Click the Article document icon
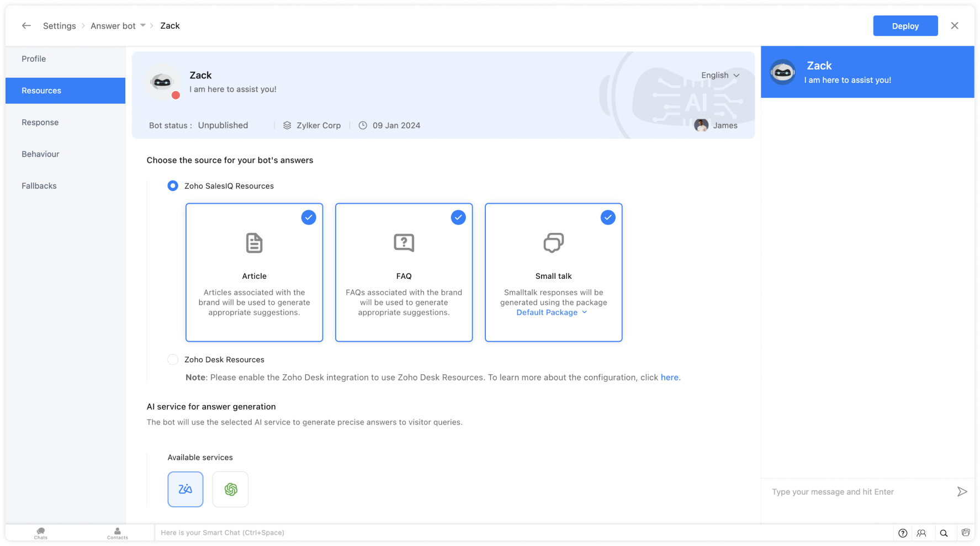This screenshot has width=980, height=546. coord(255,243)
